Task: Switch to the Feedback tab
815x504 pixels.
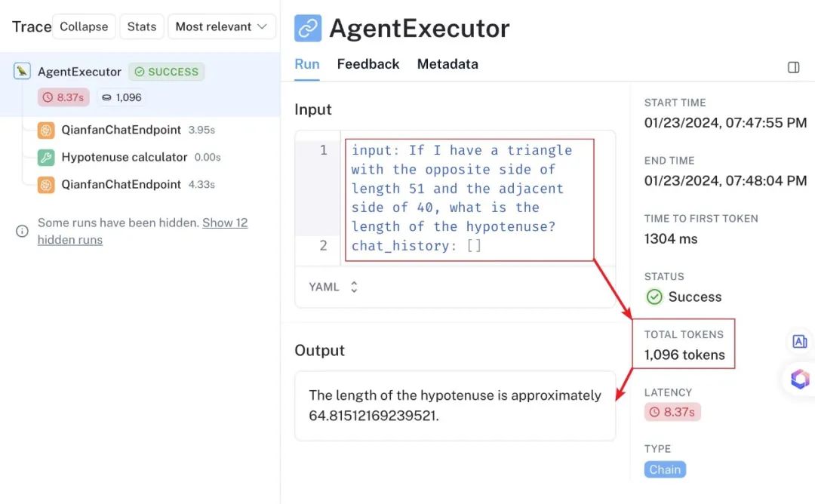Action: 368,64
